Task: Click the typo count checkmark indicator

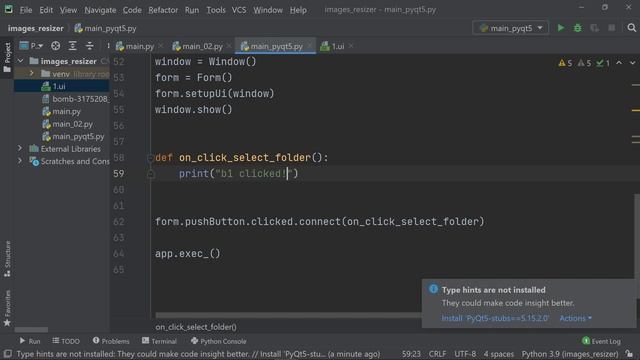Action: pos(603,63)
